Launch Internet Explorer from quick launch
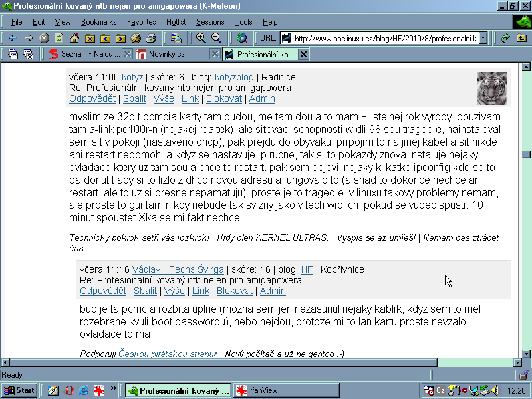Image resolution: width=532 pixels, height=399 pixels. [84, 390]
